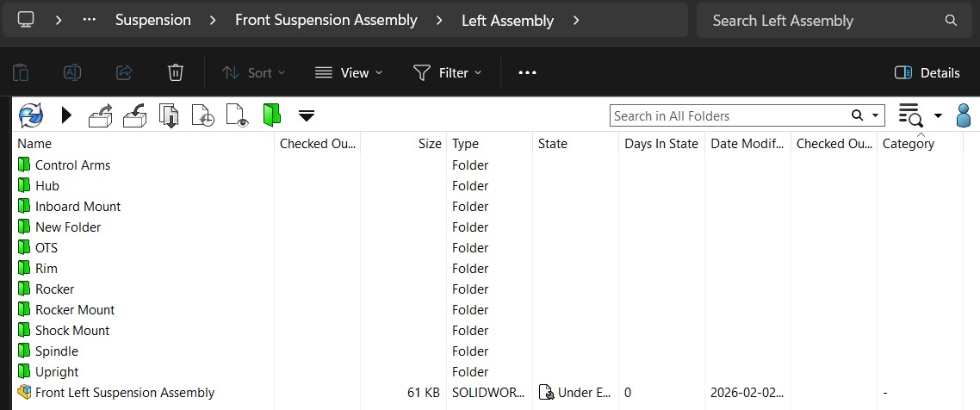Click the Name column header
The width and height of the screenshot is (980, 410).
tap(34, 144)
